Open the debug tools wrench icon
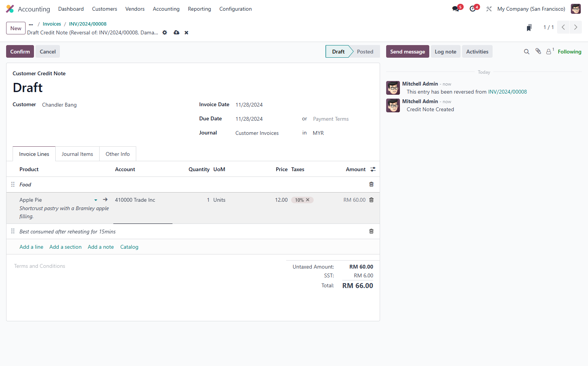 coord(489,9)
